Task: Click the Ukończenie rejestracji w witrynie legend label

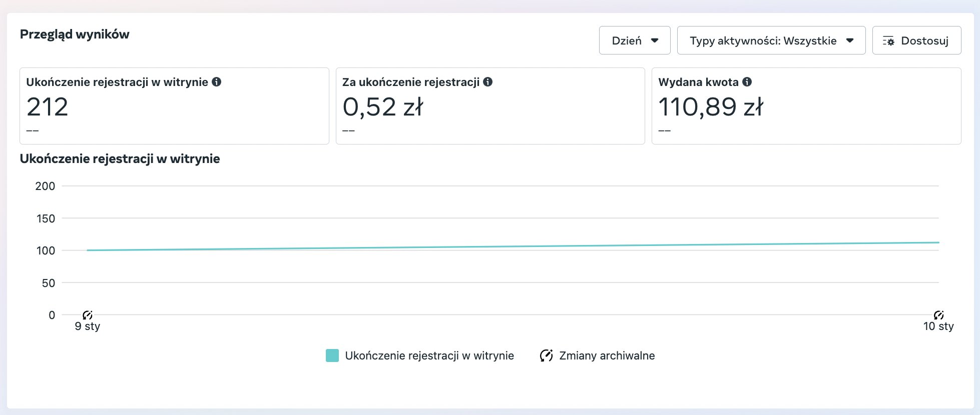Action: [x=429, y=355]
